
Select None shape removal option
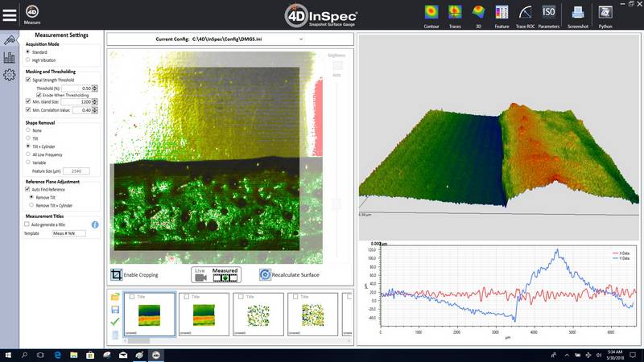pos(28,130)
